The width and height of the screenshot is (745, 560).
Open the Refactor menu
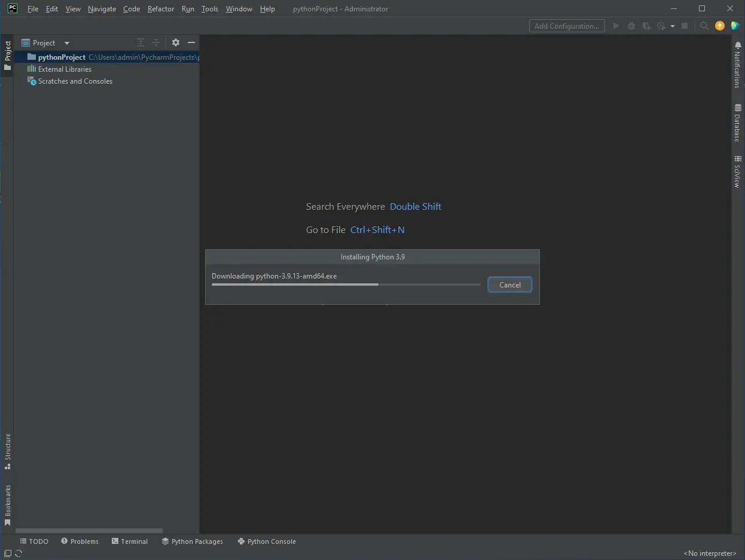coord(161,9)
